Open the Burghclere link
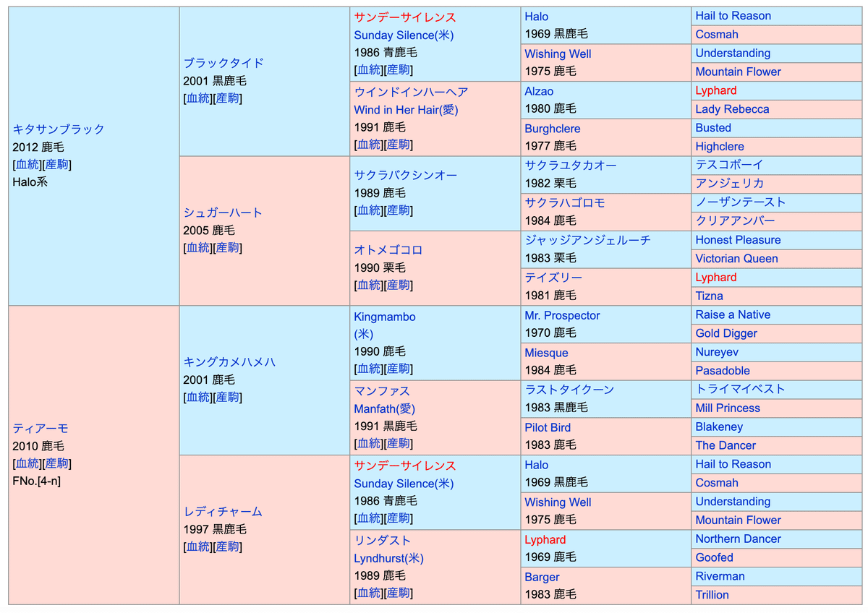Viewport: 868px width, 613px height. [552, 129]
